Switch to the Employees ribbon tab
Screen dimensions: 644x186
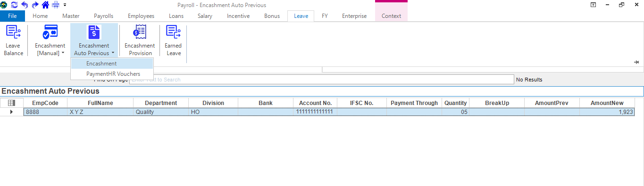tap(141, 16)
